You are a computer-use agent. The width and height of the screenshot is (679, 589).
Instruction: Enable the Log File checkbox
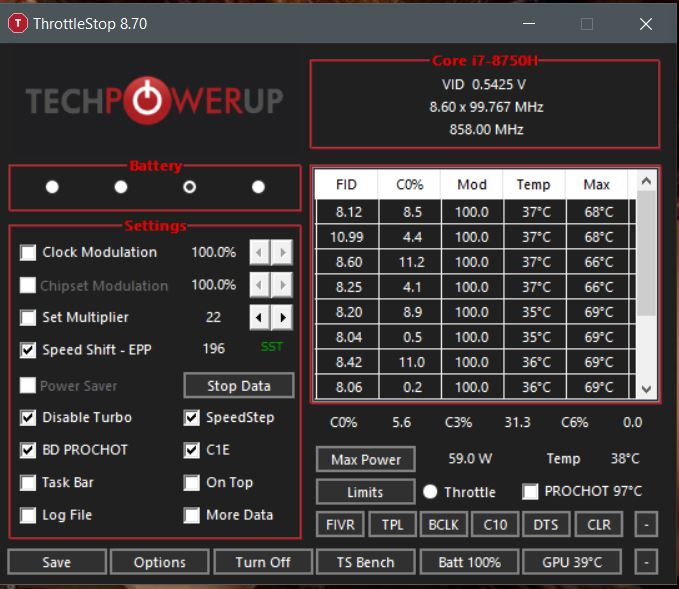28,515
